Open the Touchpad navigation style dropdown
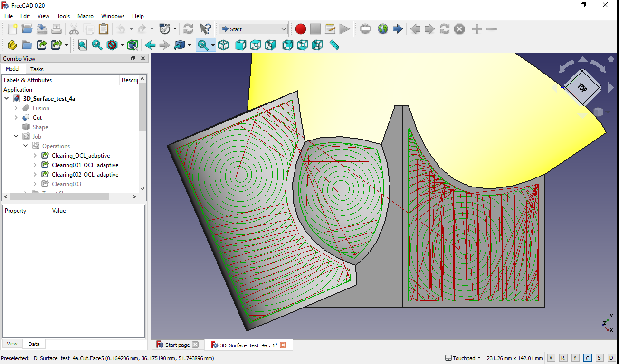The height and width of the screenshot is (364, 619). pyautogui.click(x=463, y=358)
